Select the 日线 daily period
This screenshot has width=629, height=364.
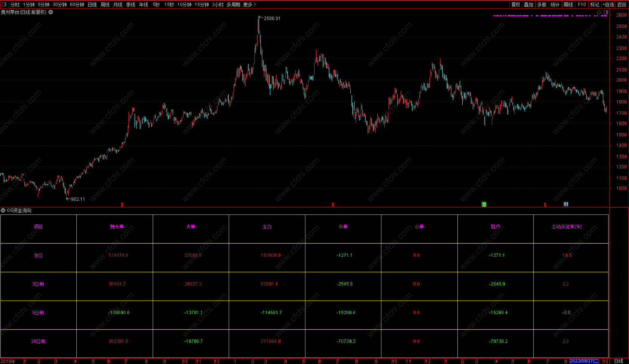coord(92,5)
